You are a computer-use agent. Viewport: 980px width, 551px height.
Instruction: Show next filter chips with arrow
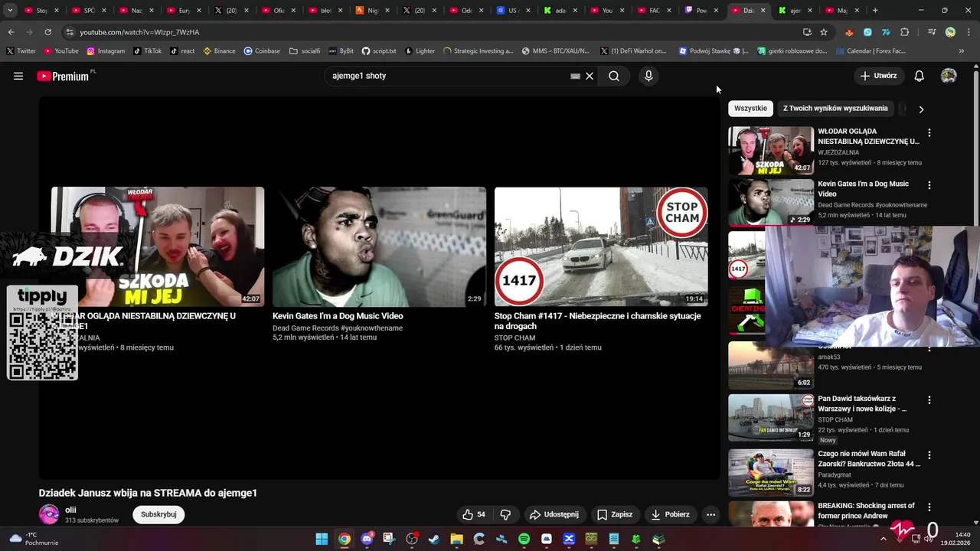[x=921, y=109]
